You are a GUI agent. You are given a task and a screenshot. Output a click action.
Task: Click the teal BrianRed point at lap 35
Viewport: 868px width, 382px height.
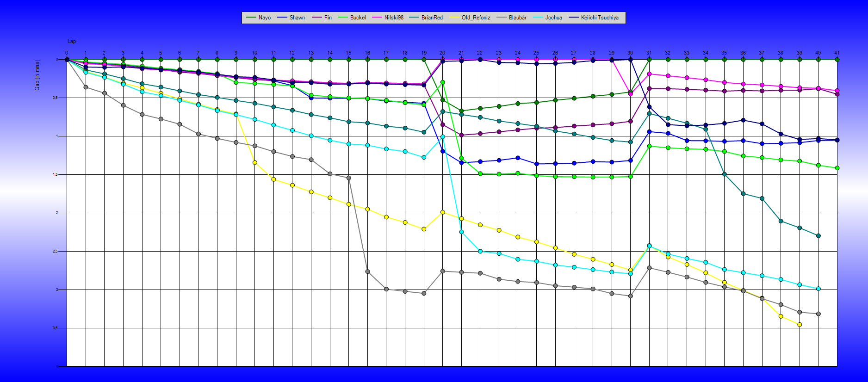click(x=725, y=174)
